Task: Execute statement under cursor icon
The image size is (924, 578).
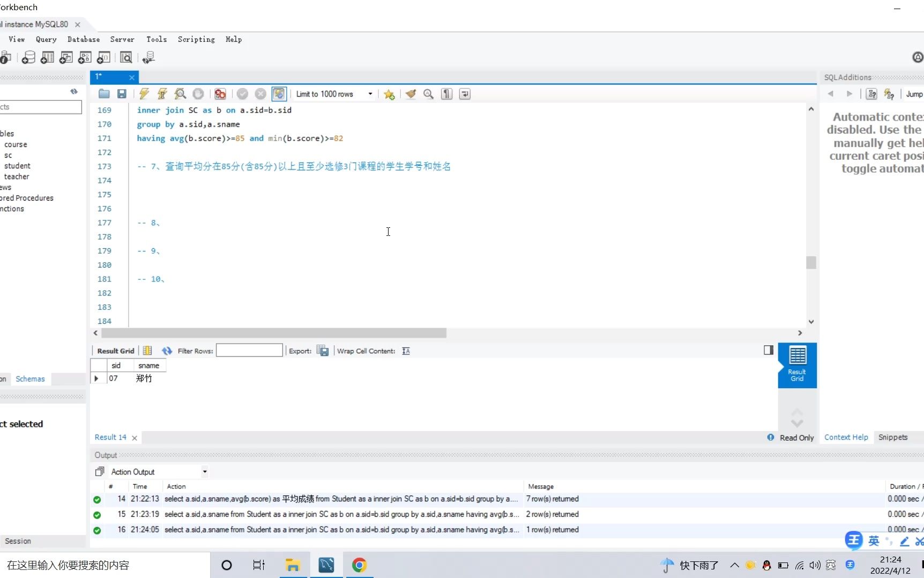Action: 162,94
